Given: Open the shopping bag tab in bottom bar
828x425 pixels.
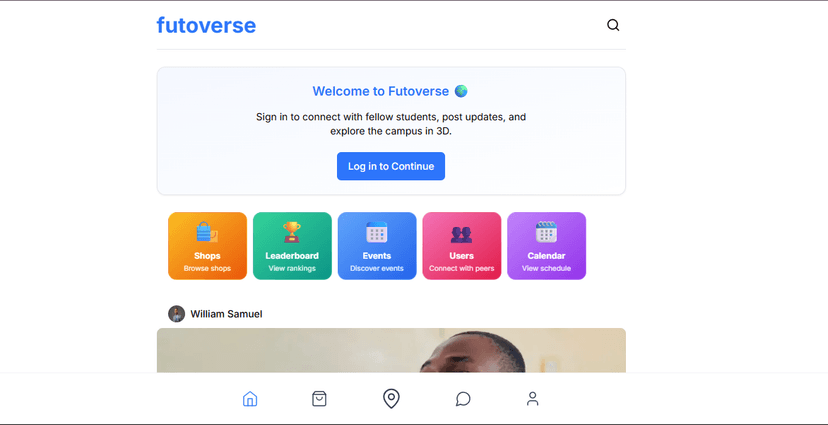Looking at the screenshot, I should coord(319,399).
